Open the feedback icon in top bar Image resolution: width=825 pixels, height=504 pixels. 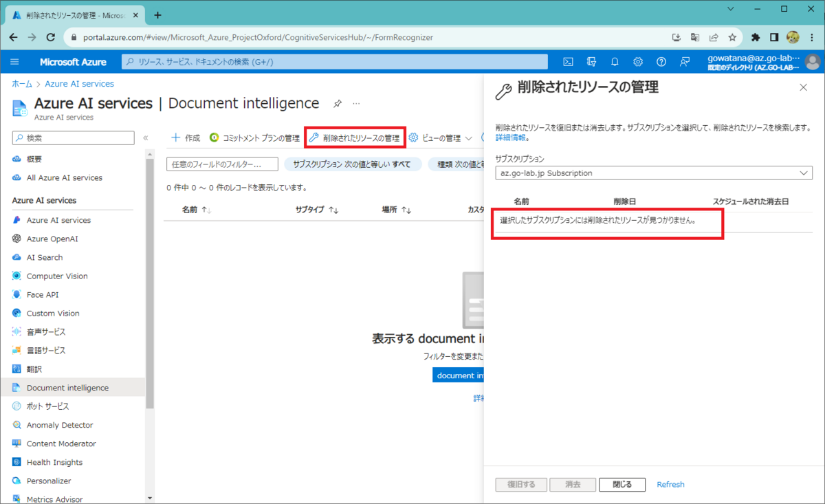[x=685, y=62]
